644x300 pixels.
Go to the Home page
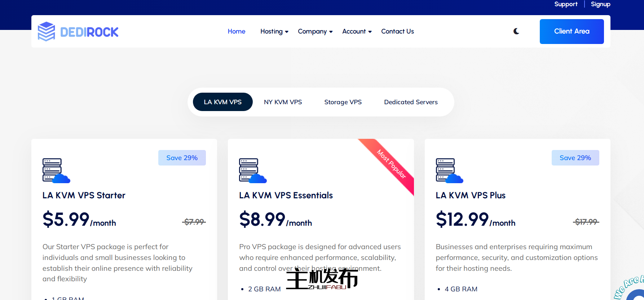pos(237,31)
